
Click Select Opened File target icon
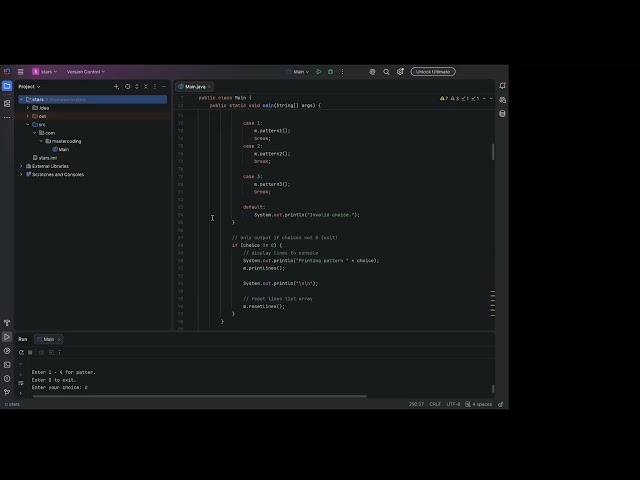point(128,87)
